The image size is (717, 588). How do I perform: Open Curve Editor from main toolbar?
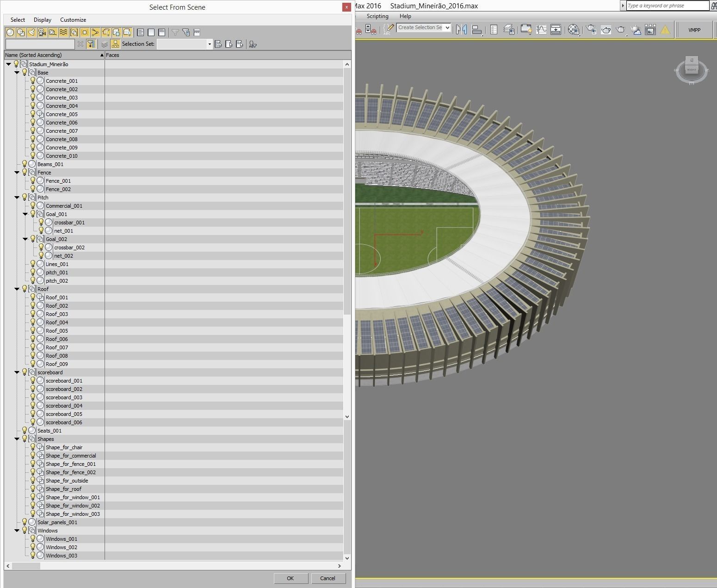click(x=541, y=30)
